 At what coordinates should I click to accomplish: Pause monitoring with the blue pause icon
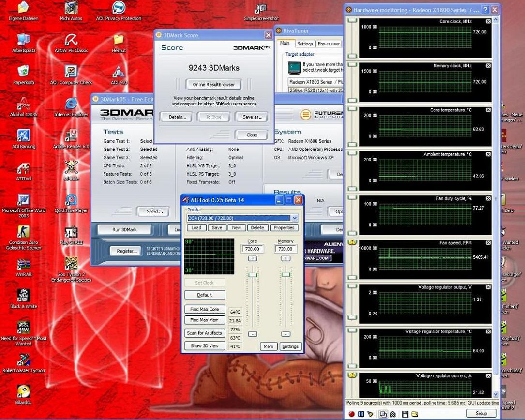(x=361, y=414)
